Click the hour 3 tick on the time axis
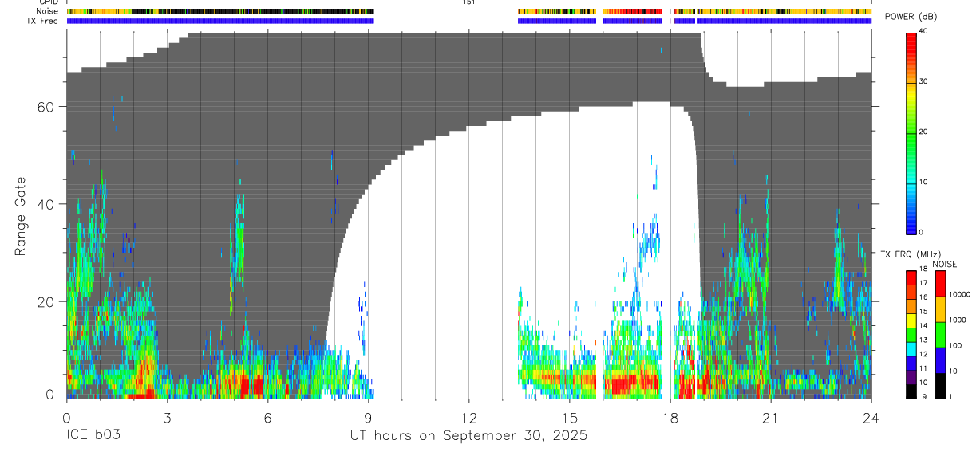The width and height of the screenshot is (980, 452). [167, 418]
